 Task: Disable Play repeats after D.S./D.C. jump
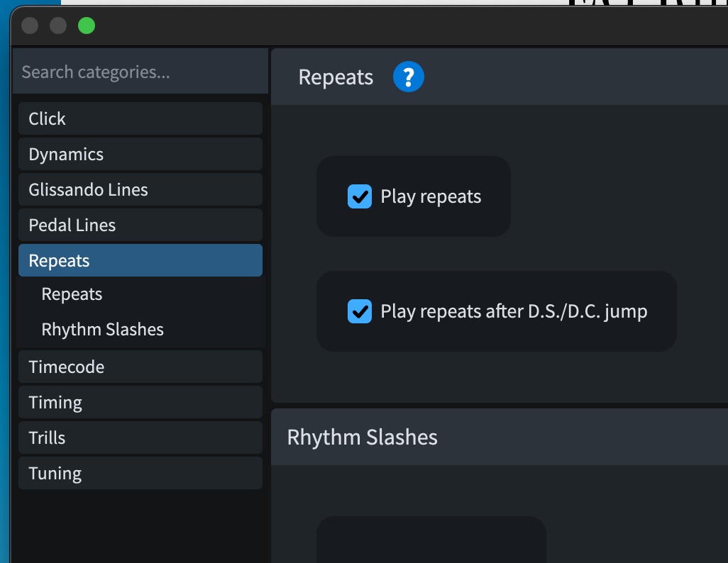tap(360, 311)
